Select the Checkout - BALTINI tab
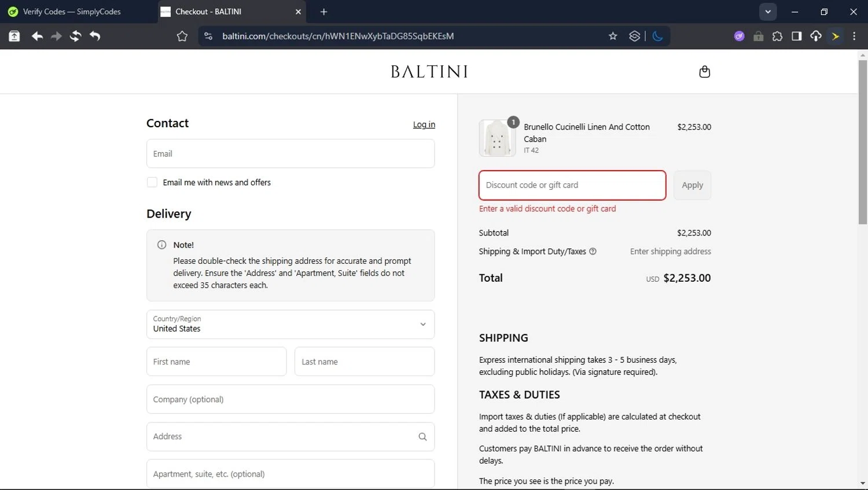868x490 pixels. pos(231,12)
